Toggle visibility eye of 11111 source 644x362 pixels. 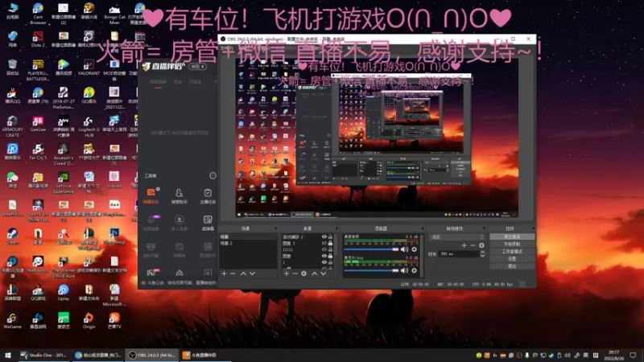coord(324,249)
